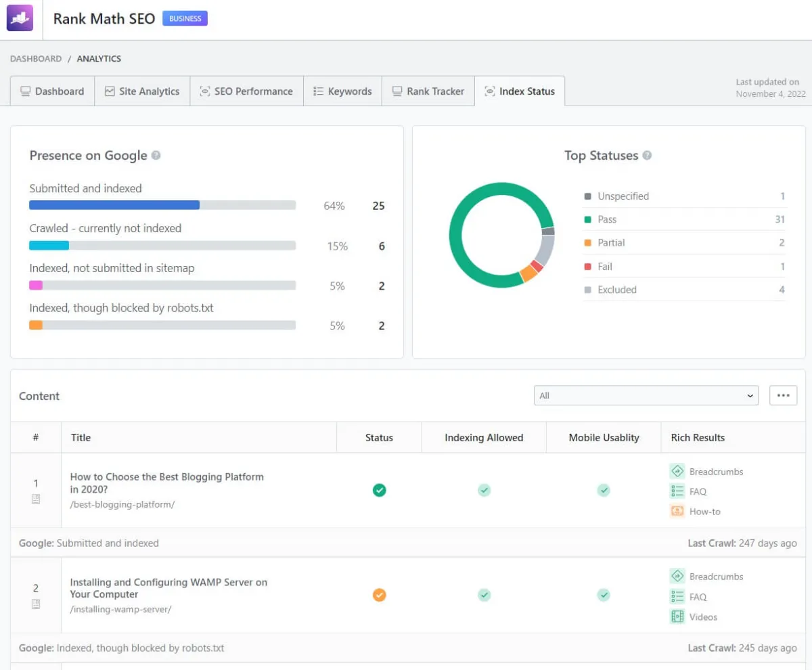812x670 pixels.
Task: Click the DASHBOARD breadcrumb link
Action: pyautogui.click(x=36, y=59)
